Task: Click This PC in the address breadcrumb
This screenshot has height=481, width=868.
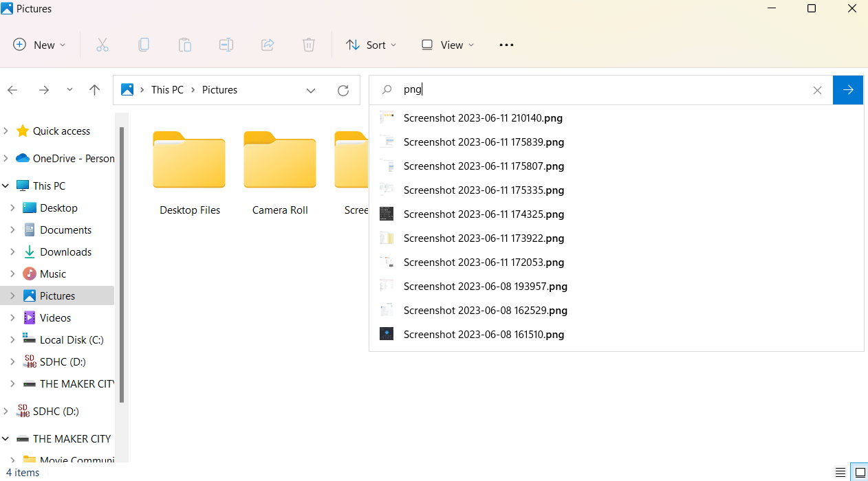Action: coord(167,90)
